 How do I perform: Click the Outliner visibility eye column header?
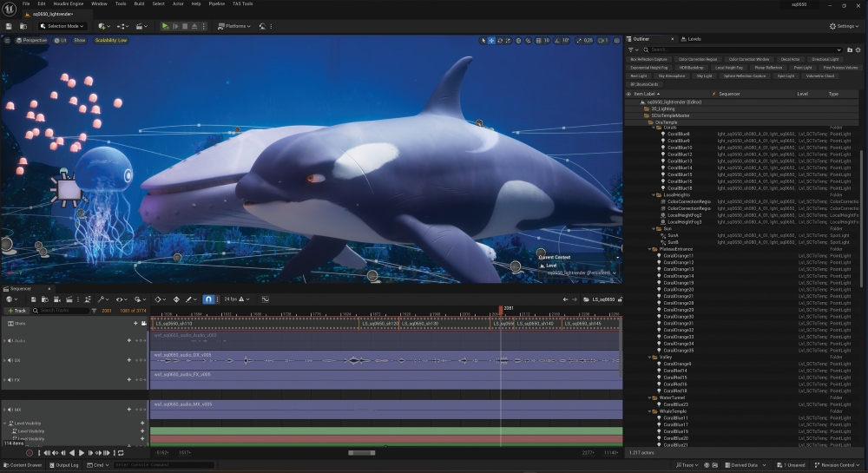628,94
